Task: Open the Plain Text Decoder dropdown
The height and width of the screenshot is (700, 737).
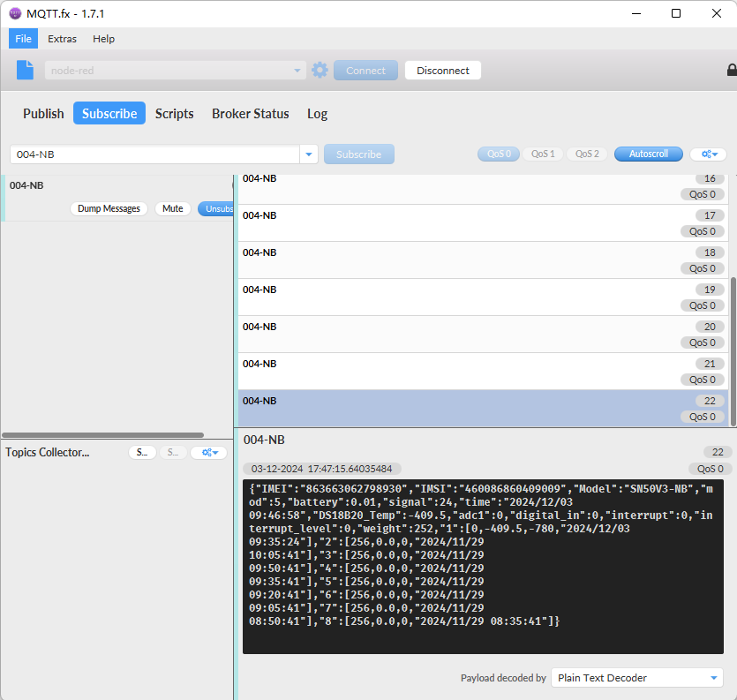Action: click(637, 677)
